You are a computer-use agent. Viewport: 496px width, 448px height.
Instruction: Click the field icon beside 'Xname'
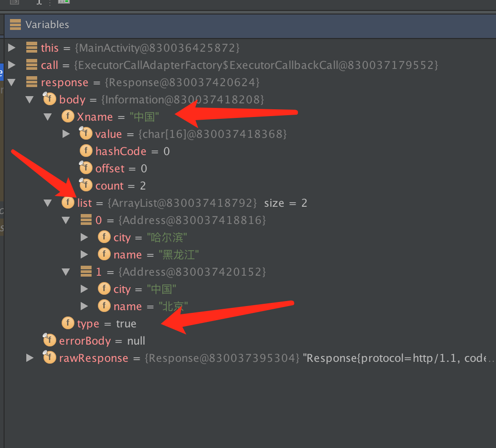coord(68,116)
